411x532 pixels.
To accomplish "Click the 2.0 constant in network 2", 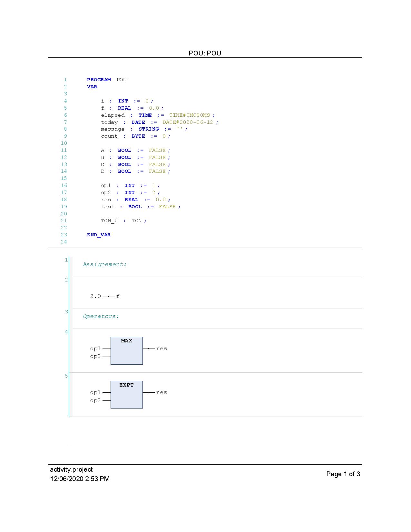I will [95, 296].
